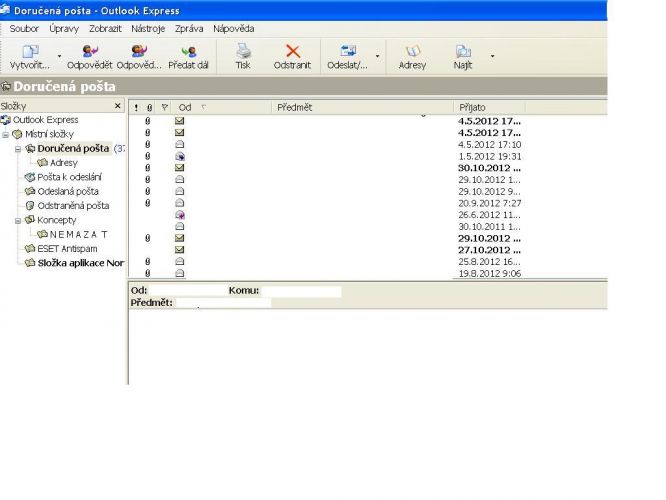Click envelope icon of message 1.5.2012 19:31
The image size is (666, 500).
180,156
